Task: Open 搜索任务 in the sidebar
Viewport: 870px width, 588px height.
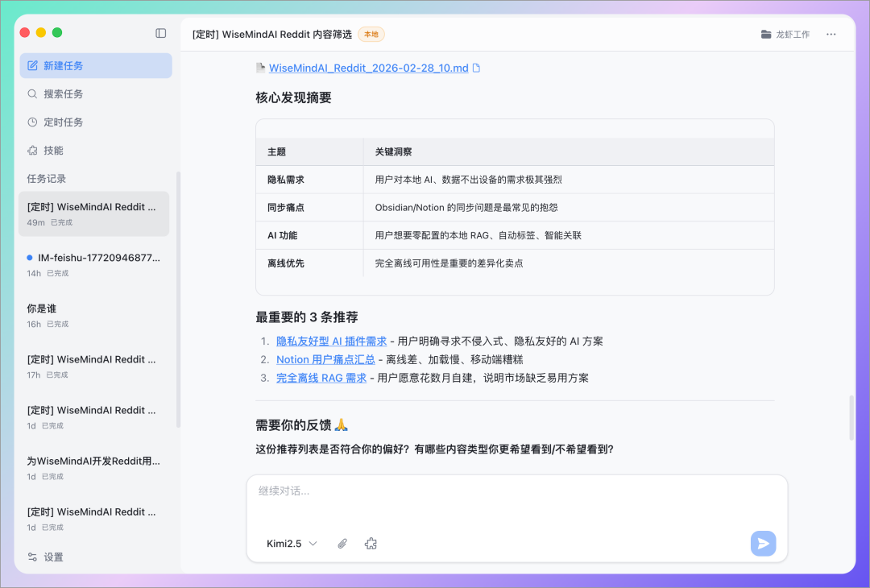Action: click(x=63, y=94)
